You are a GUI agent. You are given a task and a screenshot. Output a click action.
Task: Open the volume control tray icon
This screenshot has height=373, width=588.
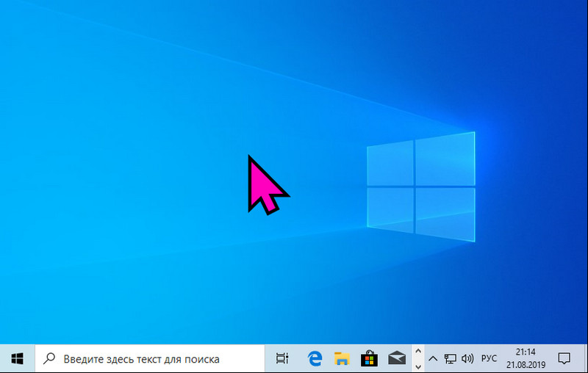point(467,359)
